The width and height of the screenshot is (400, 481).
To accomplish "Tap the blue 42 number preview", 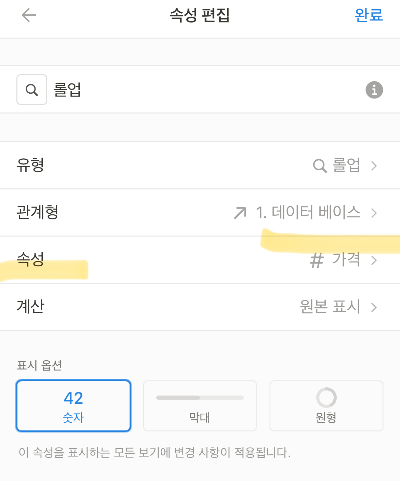I will click(73, 398).
